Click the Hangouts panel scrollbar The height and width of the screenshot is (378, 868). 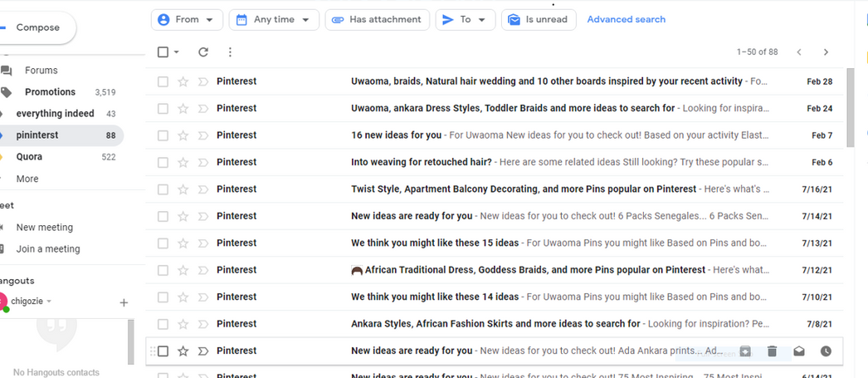click(130, 341)
